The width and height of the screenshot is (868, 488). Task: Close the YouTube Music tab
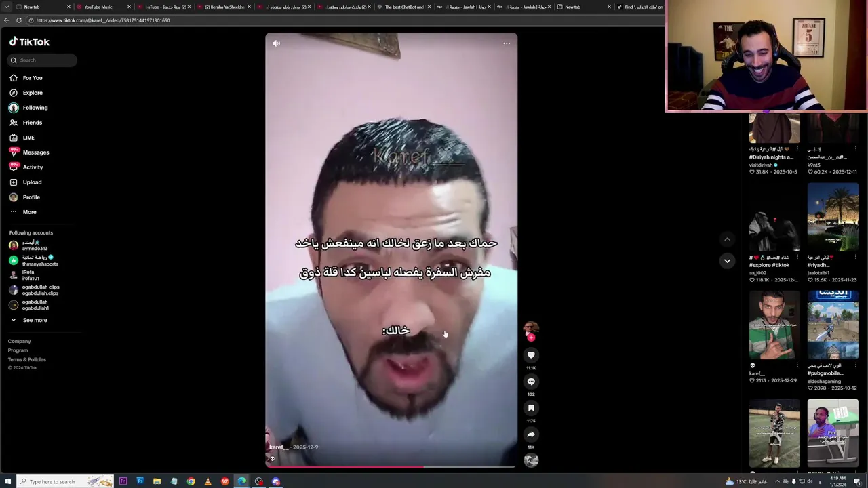[129, 7]
